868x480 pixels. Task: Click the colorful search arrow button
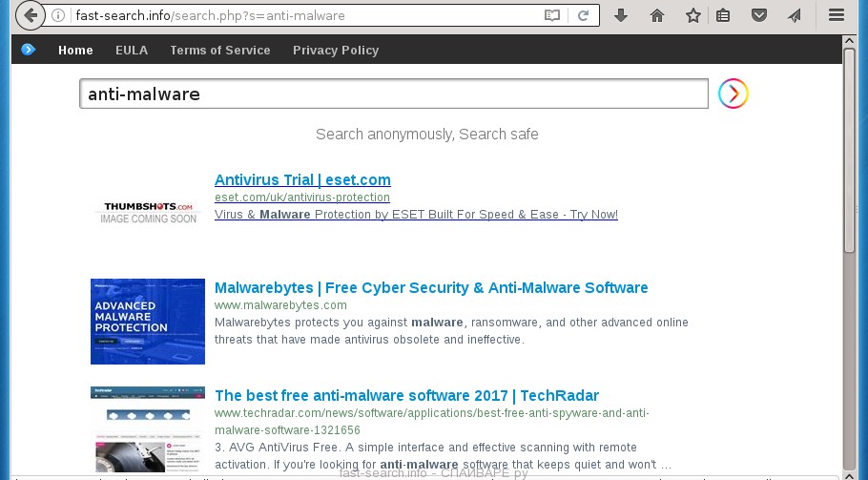pyautogui.click(x=733, y=94)
